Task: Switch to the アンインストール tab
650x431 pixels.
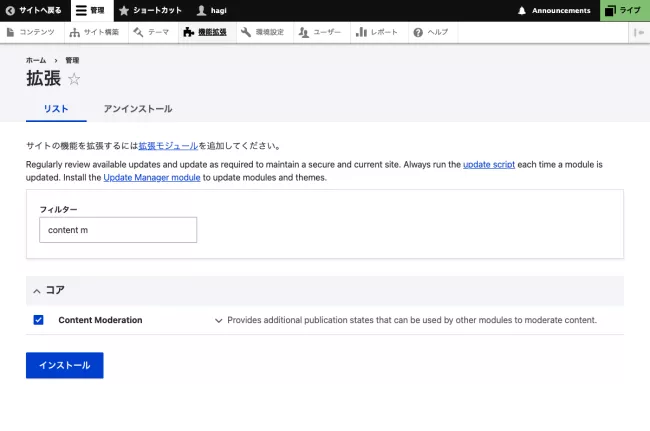Action: [x=138, y=109]
